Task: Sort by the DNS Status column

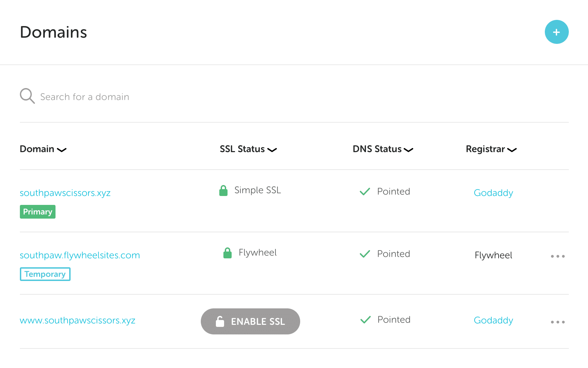Action: 383,149
